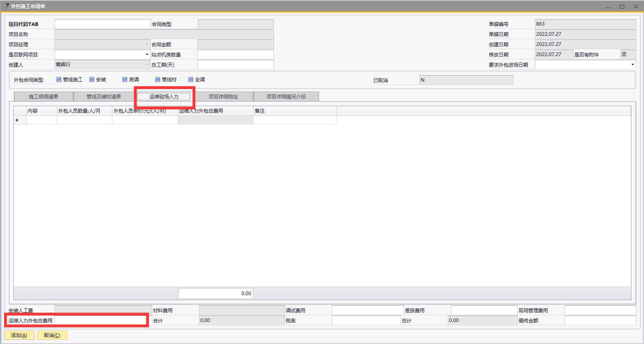Viewport: 644px width, 344px height.
Task: Click the 运维人力外包总费用 input at bottom
Action: coord(101,321)
